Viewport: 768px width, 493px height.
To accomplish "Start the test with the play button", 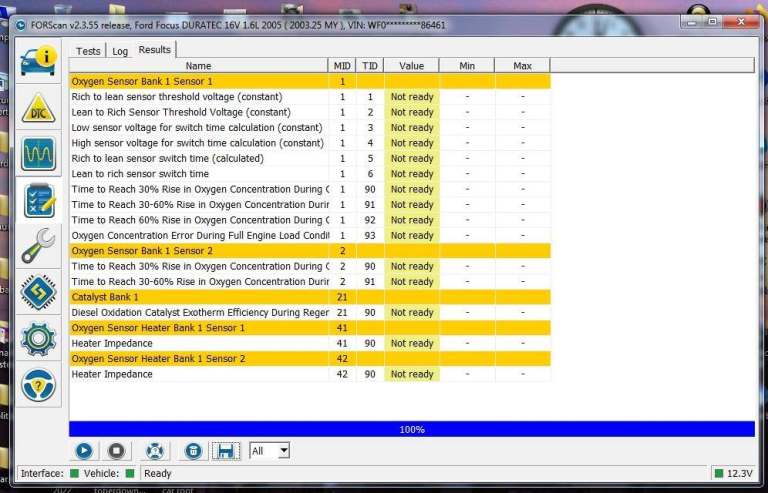I will tap(84, 450).
